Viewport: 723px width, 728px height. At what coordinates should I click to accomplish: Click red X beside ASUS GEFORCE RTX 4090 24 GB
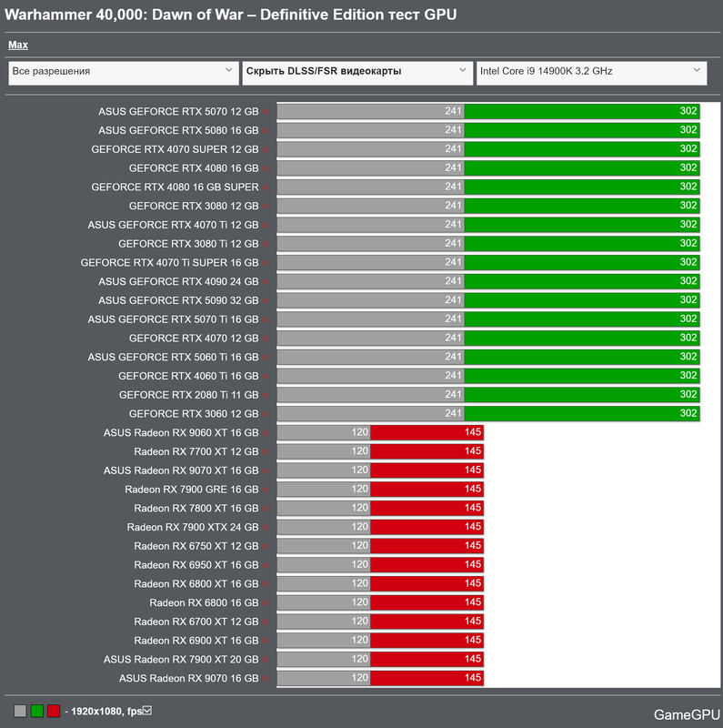click(265, 282)
